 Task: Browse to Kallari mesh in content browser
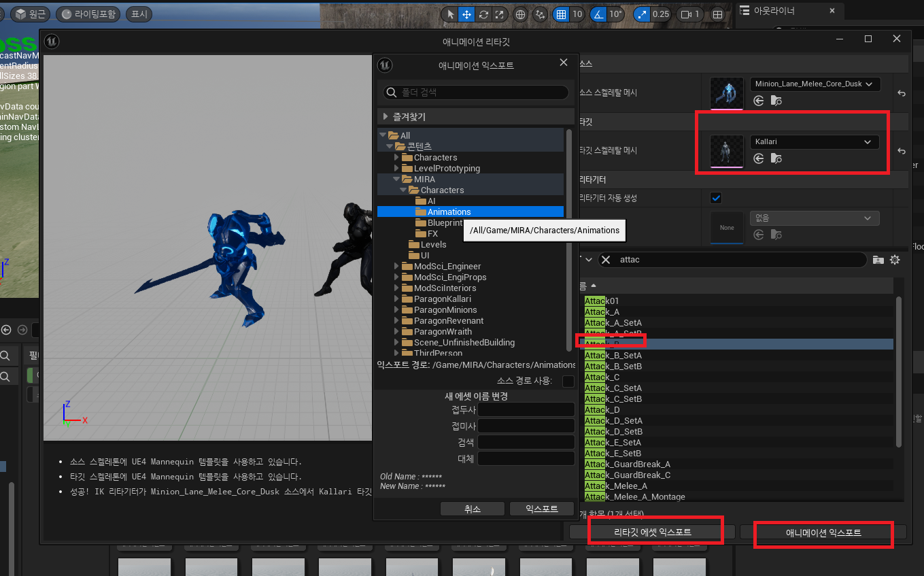[776, 158]
